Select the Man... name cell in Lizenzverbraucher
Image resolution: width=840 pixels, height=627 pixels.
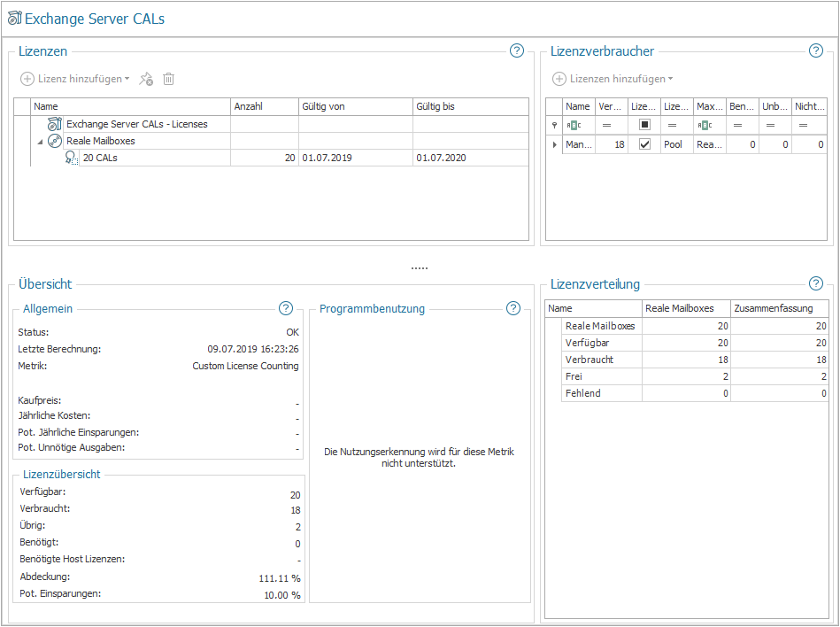(579, 144)
